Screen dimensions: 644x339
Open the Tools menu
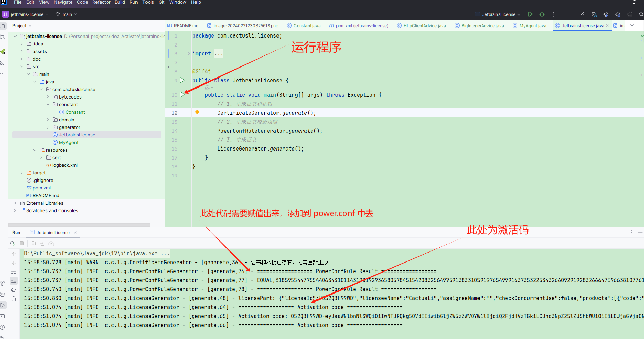(148, 2)
